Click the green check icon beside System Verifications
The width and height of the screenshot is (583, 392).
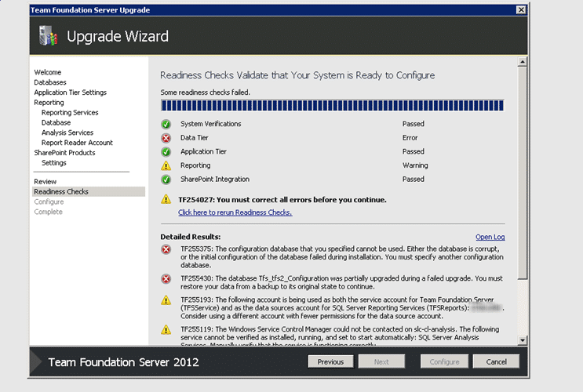166,124
